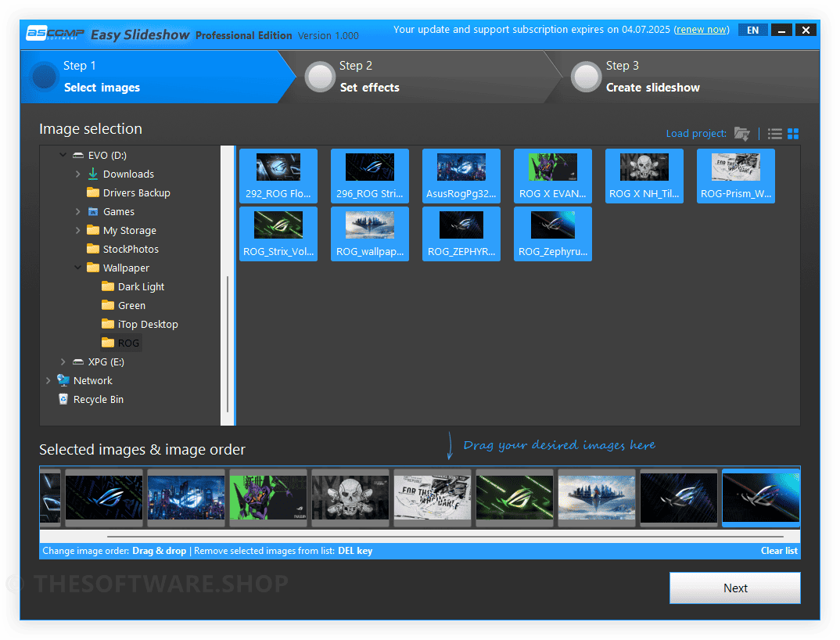Click the Step 3 circle indicator
The width and height of the screenshot is (840, 640).
[586, 77]
